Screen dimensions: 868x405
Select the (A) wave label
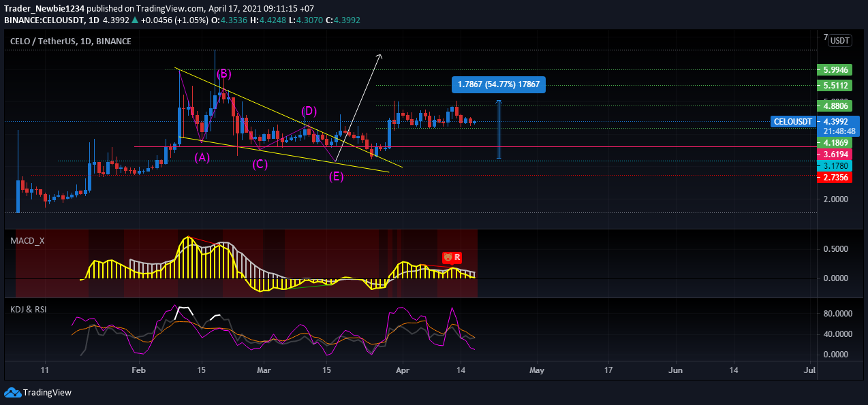tap(202, 157)
